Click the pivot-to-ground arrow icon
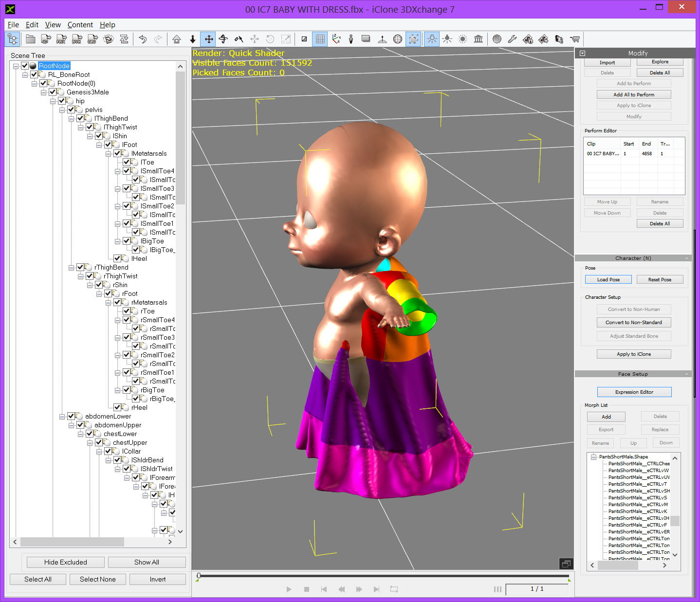This screenshot has width=700, height=602. (x=382, y=39)
